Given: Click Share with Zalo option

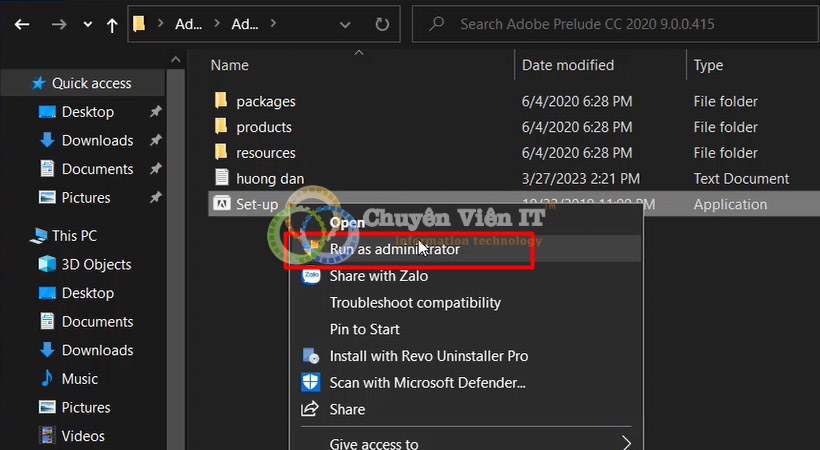Looking at the screenshot, I should (378, 276).
